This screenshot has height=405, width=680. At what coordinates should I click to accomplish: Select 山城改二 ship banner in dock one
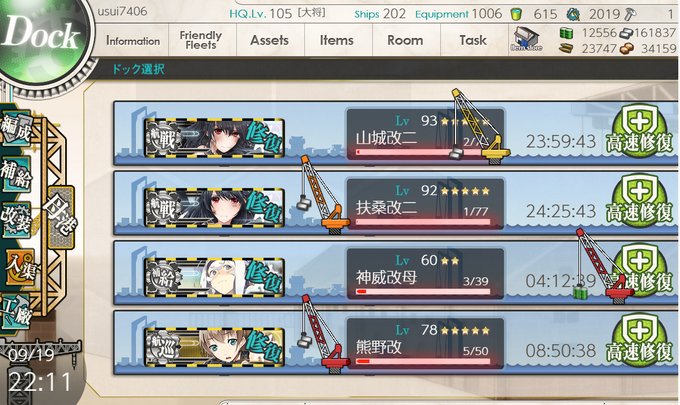pos(215,137)
